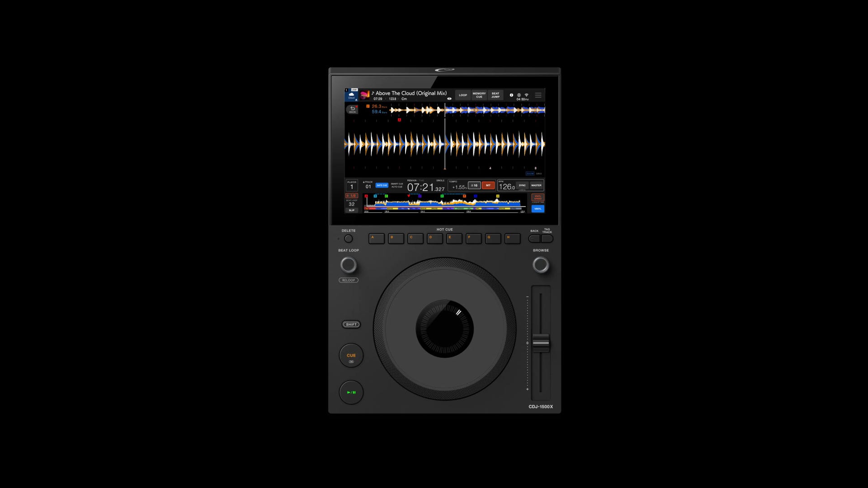Trigger hardware Hot Cue pad H
The height and width of the screenshot is (488, 868).
tap(513, 239)
